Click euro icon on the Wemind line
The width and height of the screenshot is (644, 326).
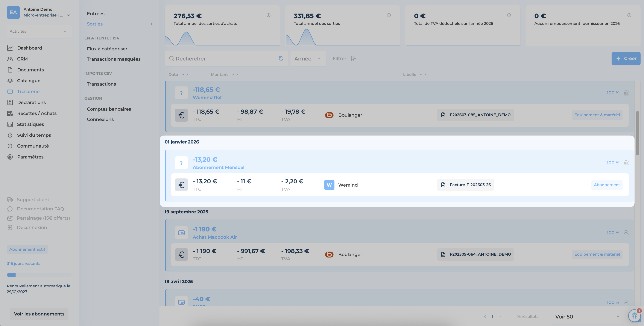181,185
